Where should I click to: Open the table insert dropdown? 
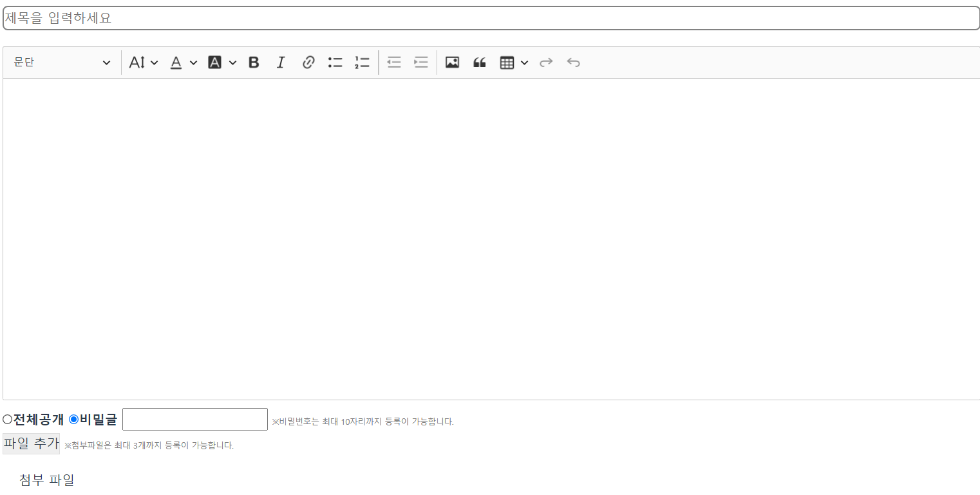tap(513, 62)
